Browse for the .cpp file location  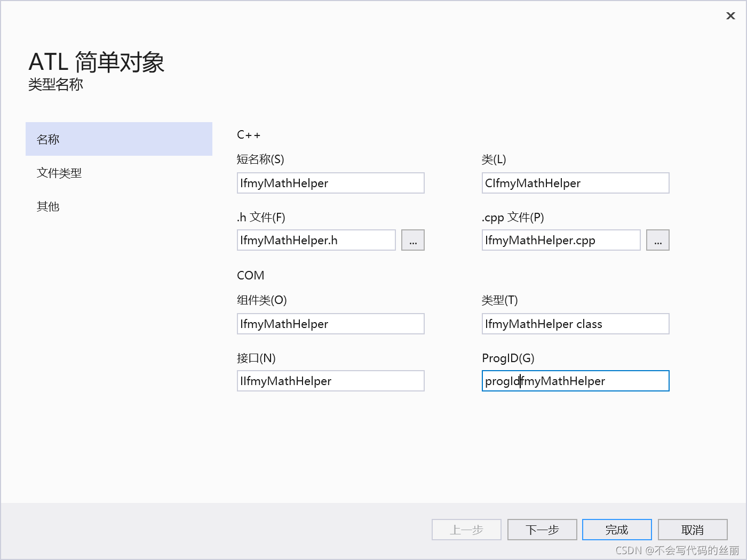tap(658, 240)
